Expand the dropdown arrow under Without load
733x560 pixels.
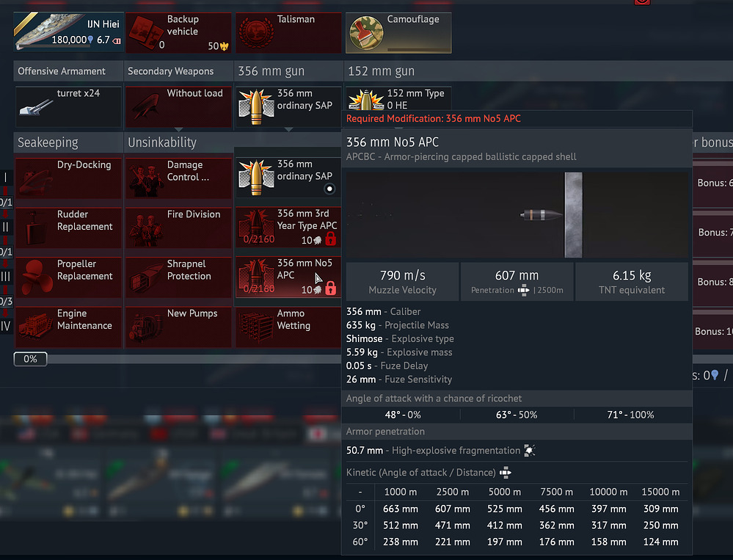coord(178,129)
